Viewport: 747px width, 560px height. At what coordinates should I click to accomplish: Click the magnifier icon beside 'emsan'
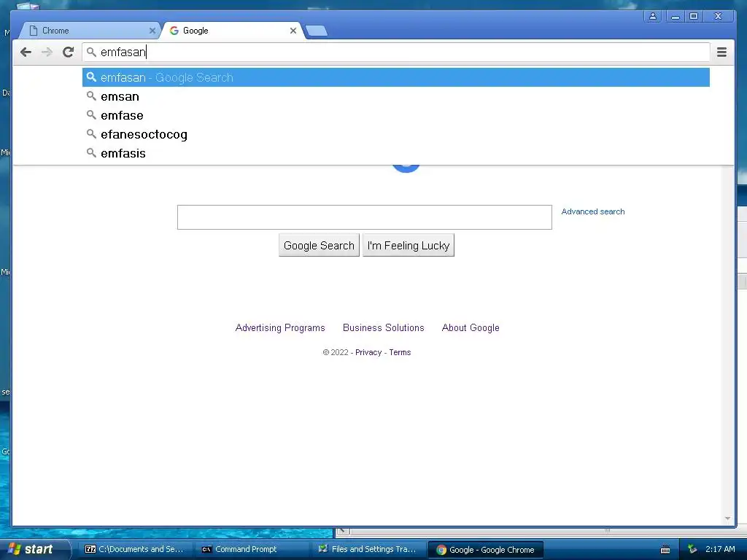tap(91, 96)
